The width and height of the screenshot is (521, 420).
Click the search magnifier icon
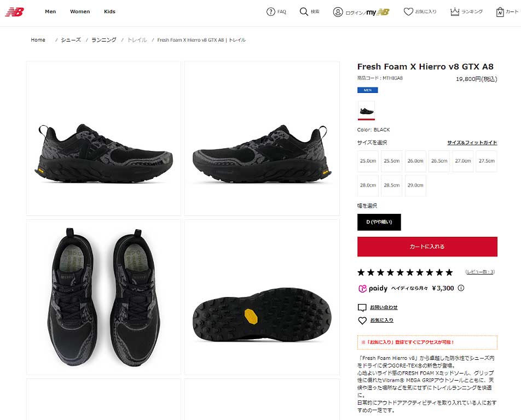coord(304,11)
